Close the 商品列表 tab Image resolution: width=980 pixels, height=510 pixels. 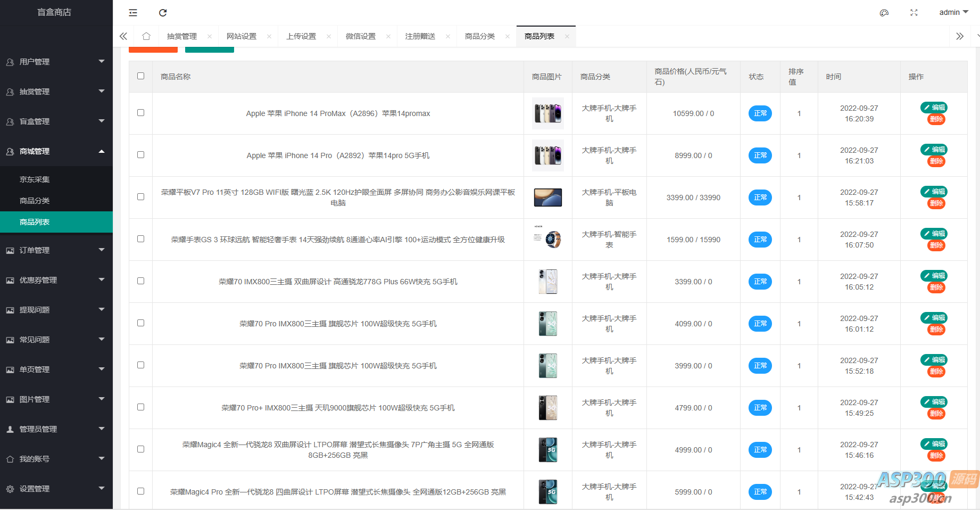(567, 36)
